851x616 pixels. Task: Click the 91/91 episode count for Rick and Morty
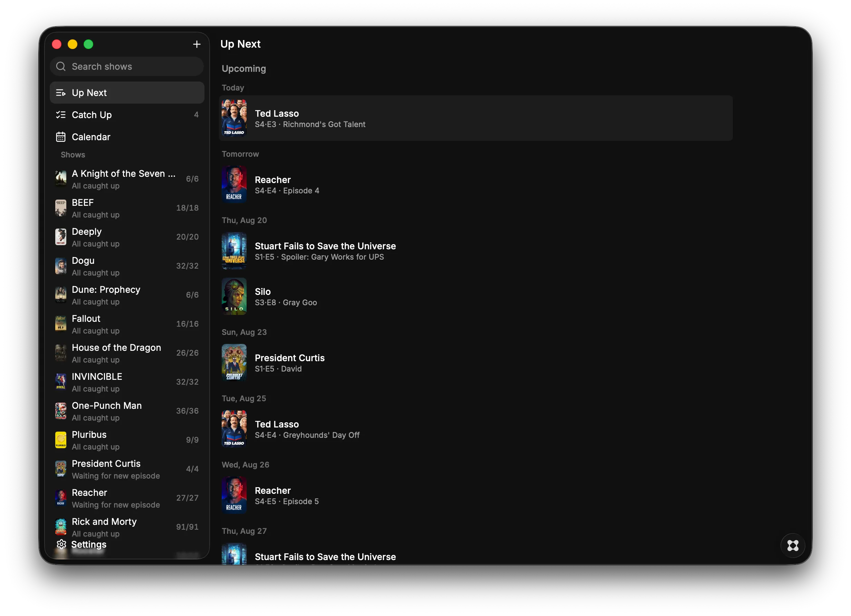click(187, 527)
